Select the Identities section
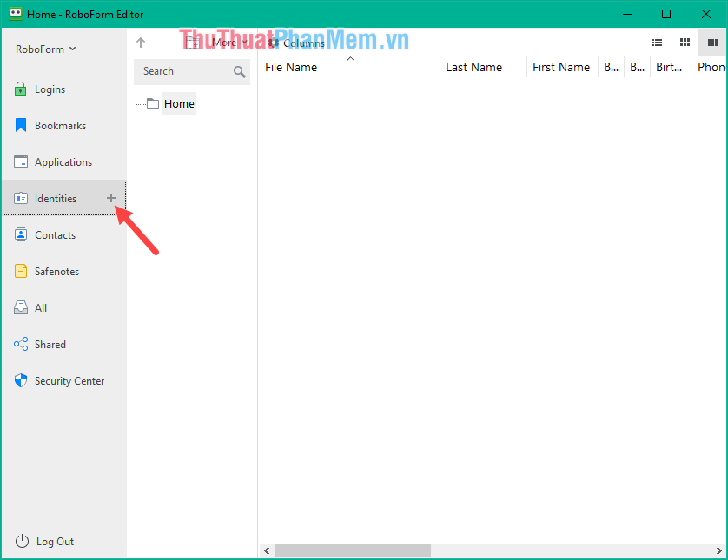 [x=56, y=198]
